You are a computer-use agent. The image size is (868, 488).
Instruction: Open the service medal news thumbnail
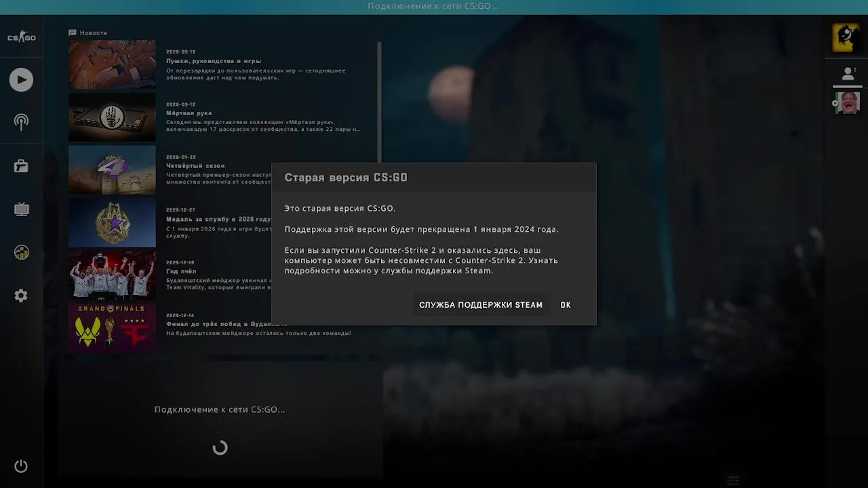112,222
